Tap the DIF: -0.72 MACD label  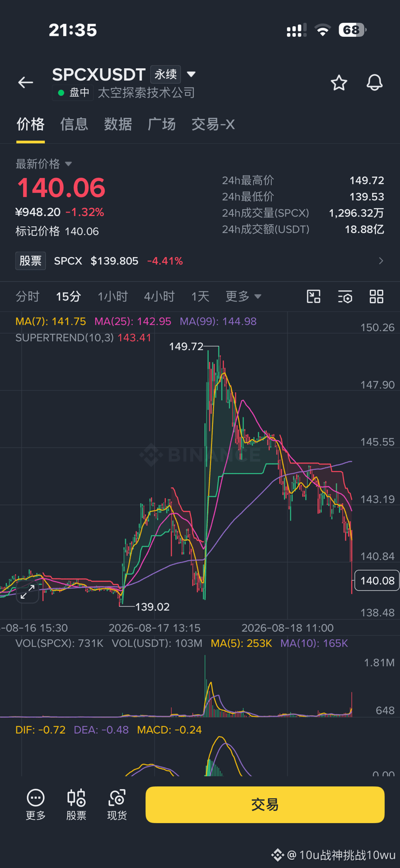click(41, 730)
